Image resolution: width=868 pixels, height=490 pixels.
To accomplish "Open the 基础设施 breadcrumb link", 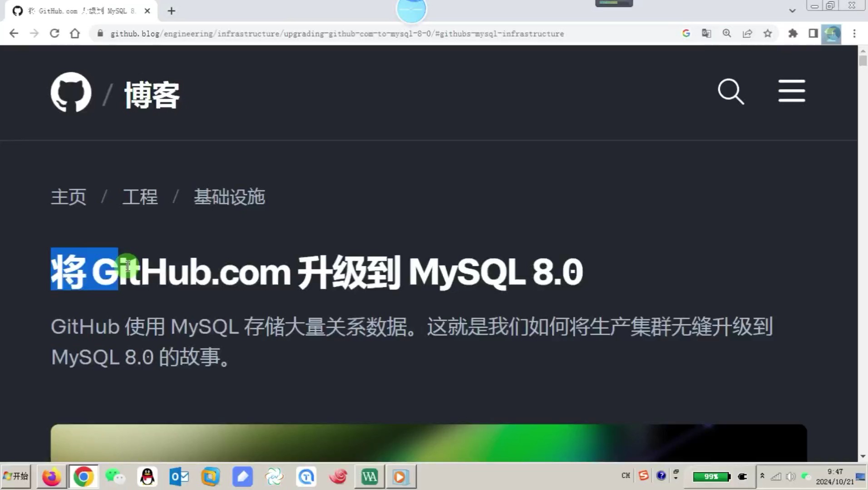I will pyautogui.click(x=229, y=197).
